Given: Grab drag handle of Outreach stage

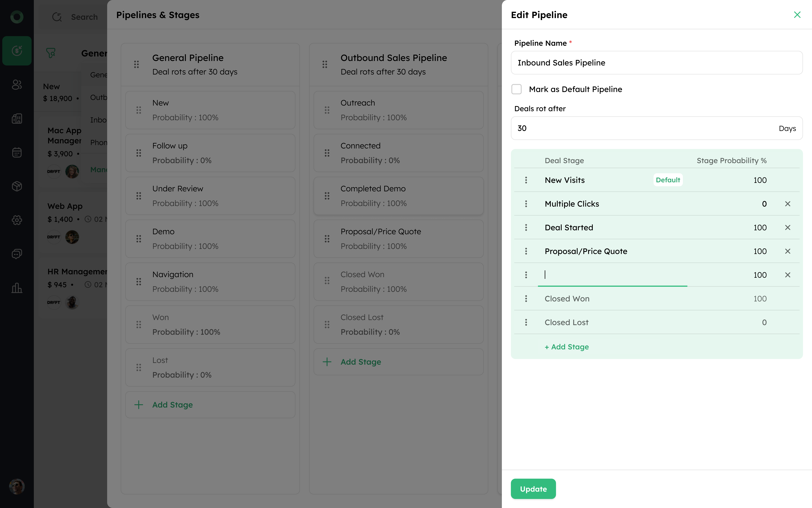Looking at the screenshot, I should point(327,110).
